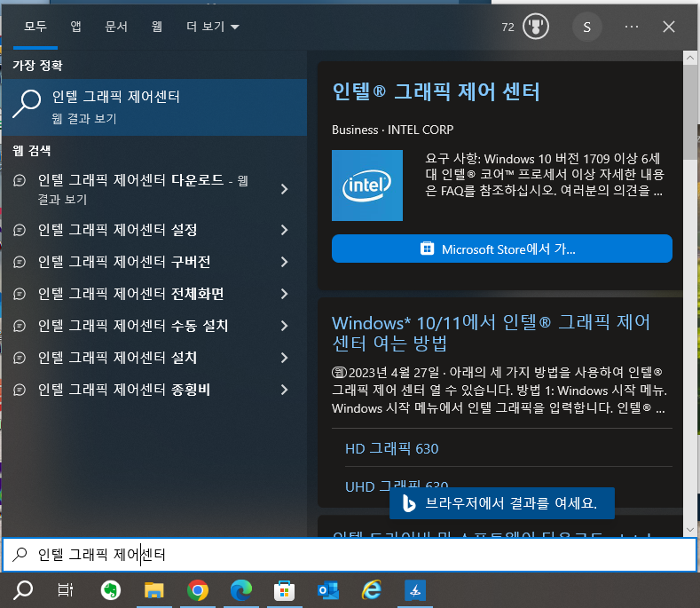Launch Internet Explorer from the taskbar
Image resolution: width=700 pixels, height=608 pixels.
[372, 590]
